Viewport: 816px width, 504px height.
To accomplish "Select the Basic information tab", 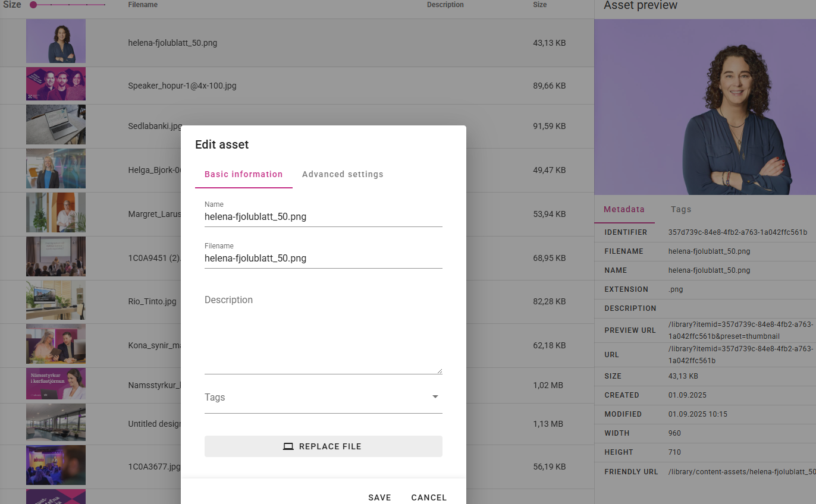I will pos(243,174).
